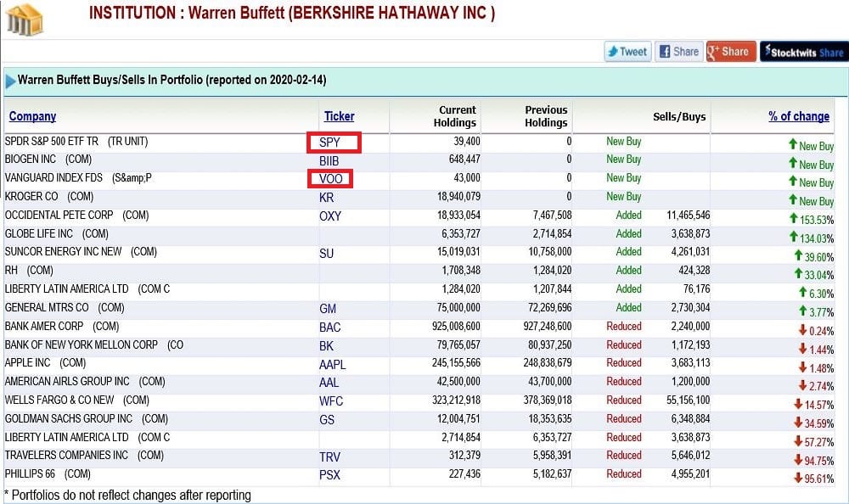Screen dimensions: 849x504
Task: Click the green up arrow beside 153.53%
Action: tap(794, 218)
